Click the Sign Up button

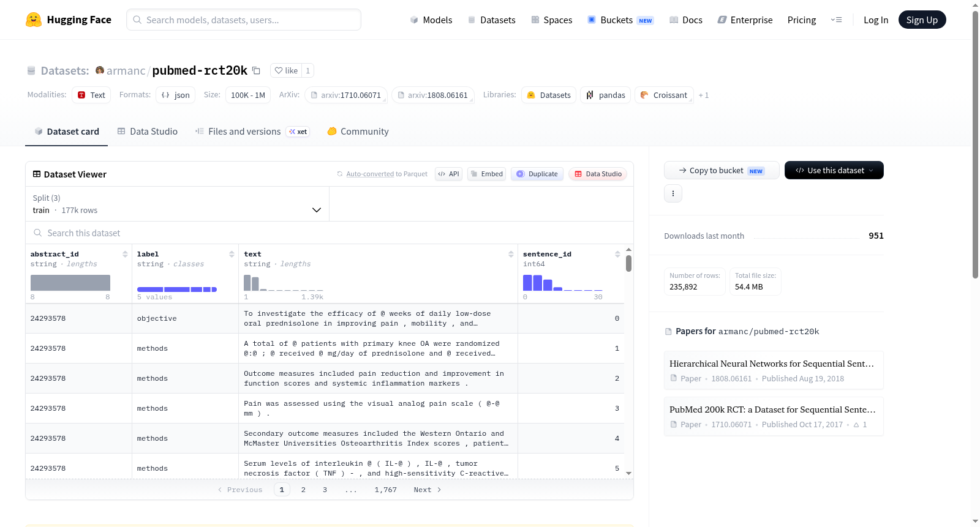(x=922, y=20)
